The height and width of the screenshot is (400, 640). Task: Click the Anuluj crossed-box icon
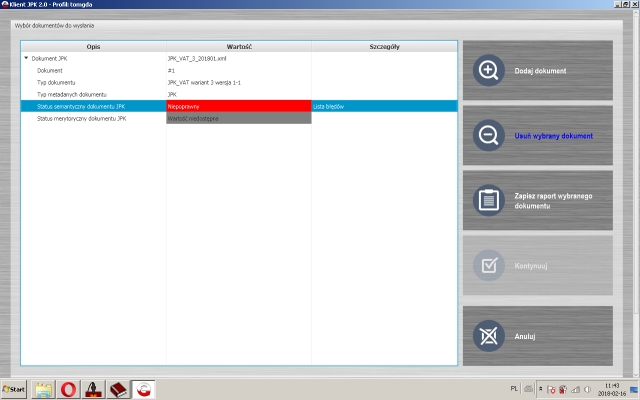(x=488, y=336)
